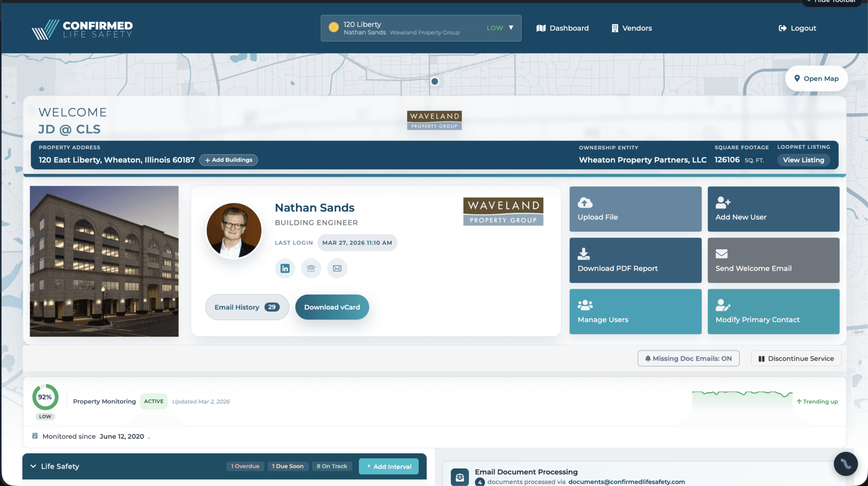Expand the Add Buildings option
The width and height of the screenshot is (868, 486).
pos(228,160)
